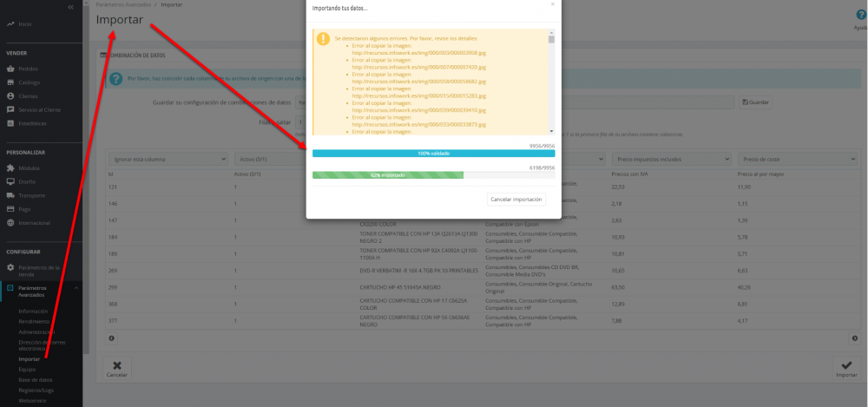Click the error URL ending 000007420.jpg

click(x=419, y=67)
